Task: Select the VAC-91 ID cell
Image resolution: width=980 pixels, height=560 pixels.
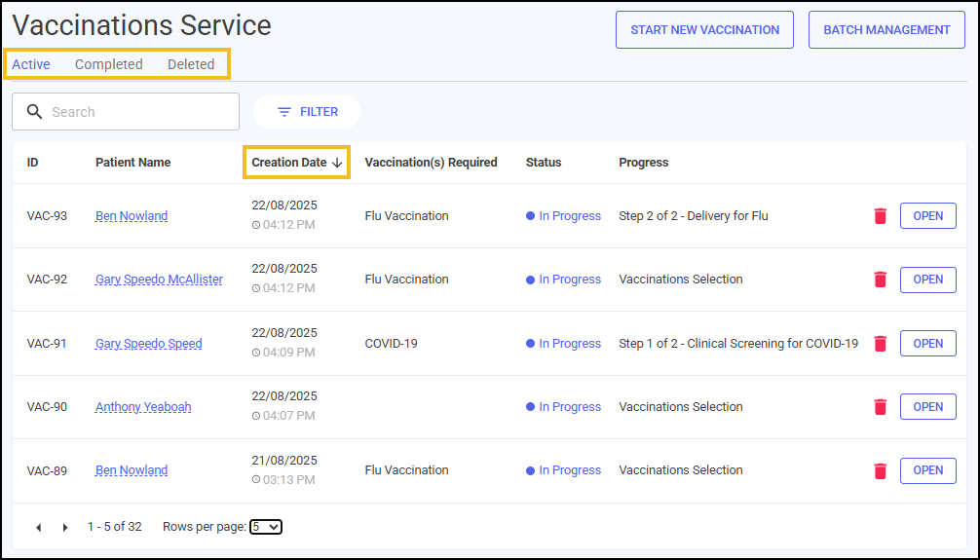Action: pos(47,343)
